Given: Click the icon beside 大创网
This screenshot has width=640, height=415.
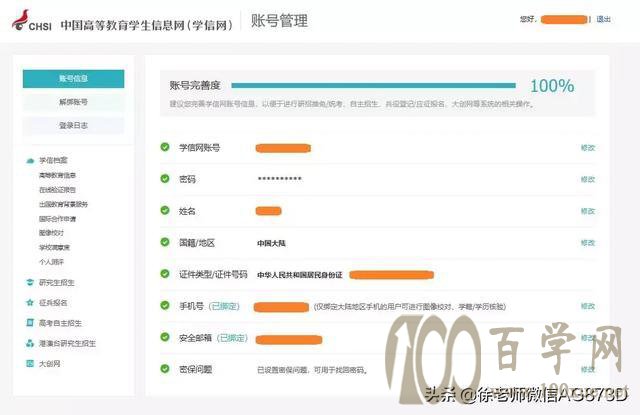Looking at the screenshot, I should (x=30, y=363).
